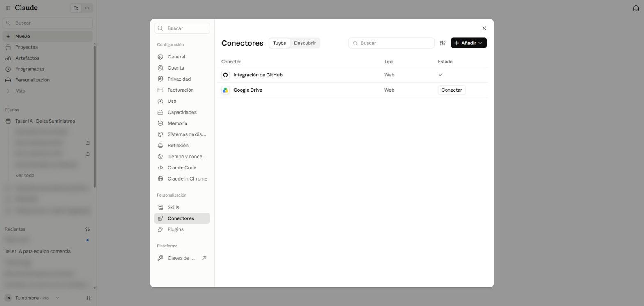Open Privacidad settings
The image size is (644, 306).
click(x=182, y=79)
